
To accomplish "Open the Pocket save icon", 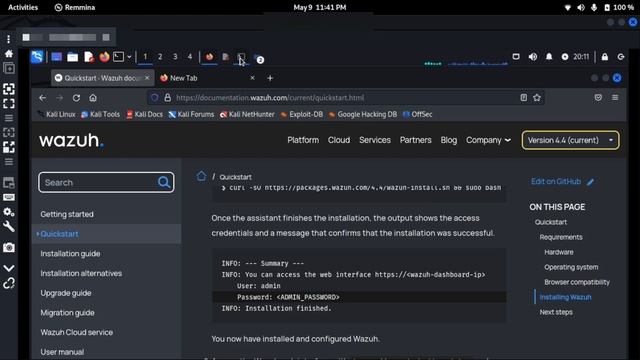I will pyautogui.click(x=598, y=98).
